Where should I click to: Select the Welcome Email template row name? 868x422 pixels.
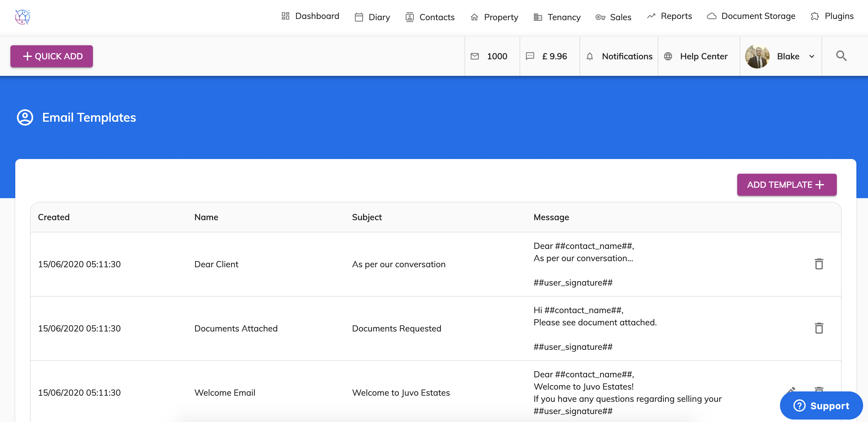pyautogui.click(x=225, y=393)
